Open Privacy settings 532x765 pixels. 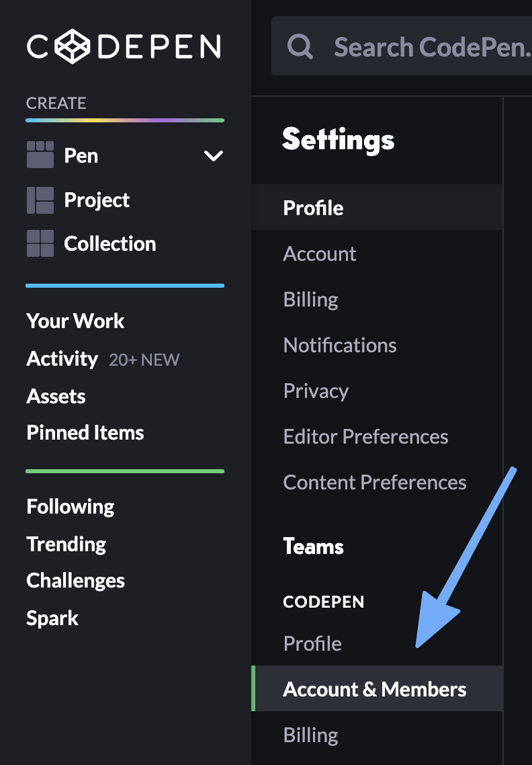pyautogui.click(x=316, y=391)
